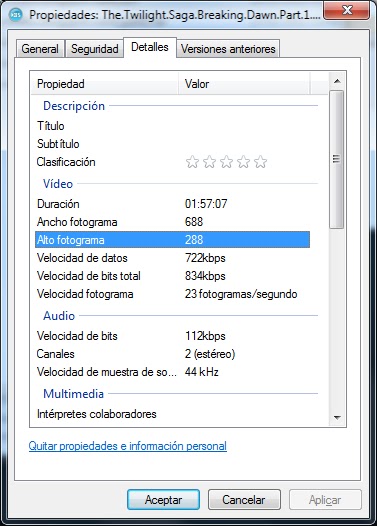
Task: Click the 44 kHz value
Action: pos(202,372)
